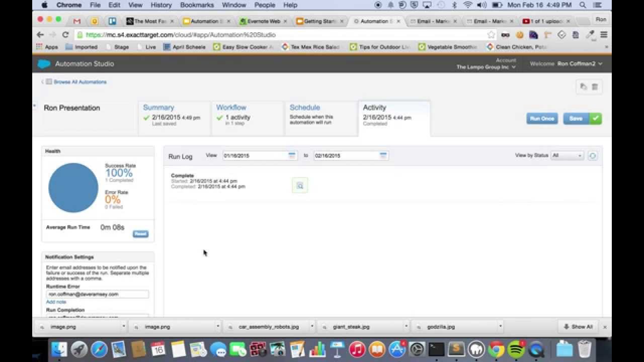The height and width of the screenshot is (362, 644).
Task: Click the 0m 08s average run time
Action: (112, 227)
